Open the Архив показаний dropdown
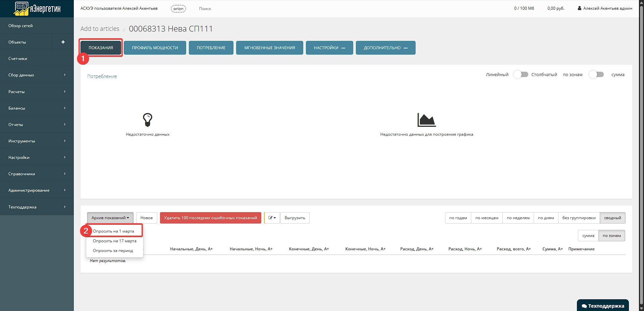Viewport: 644px width, 311px height. click(x=110, y=218)
